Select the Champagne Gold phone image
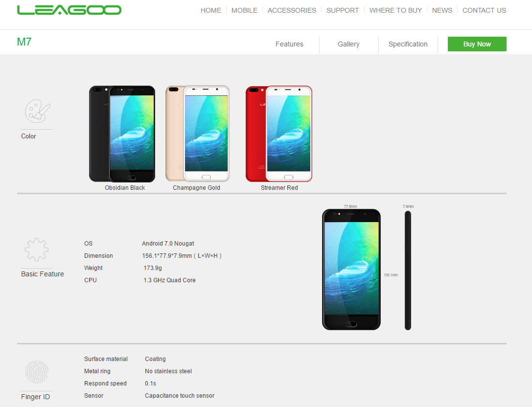Screen dimensions: 532x407 197,134
